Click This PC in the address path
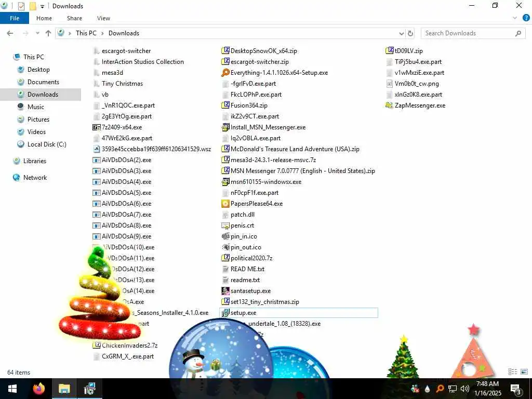The image size is (532, 399). (86, 33)
